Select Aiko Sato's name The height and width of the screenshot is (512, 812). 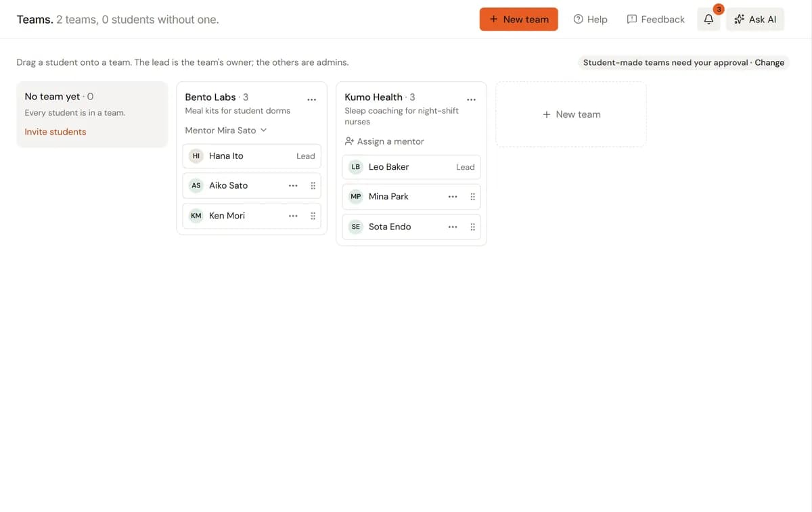[228, 185]
